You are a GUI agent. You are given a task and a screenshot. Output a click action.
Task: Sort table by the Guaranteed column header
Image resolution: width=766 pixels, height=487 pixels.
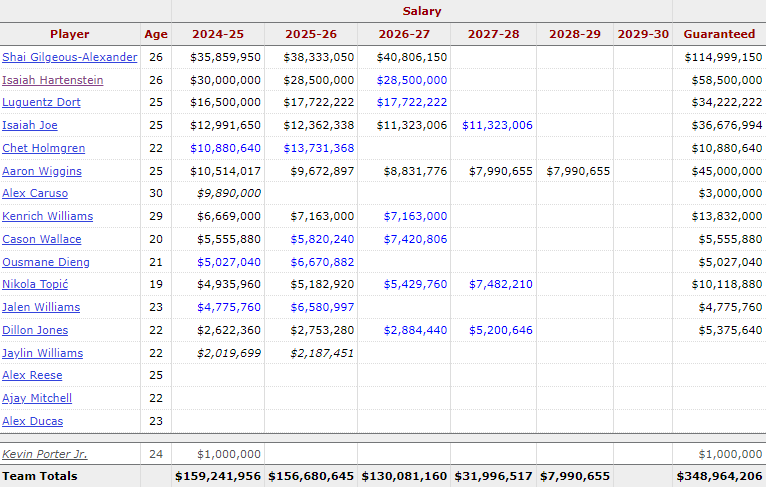(x=719, y=34)
